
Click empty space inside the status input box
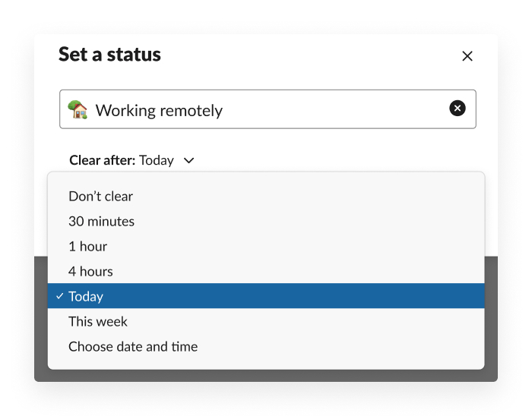tap(334, 109)
